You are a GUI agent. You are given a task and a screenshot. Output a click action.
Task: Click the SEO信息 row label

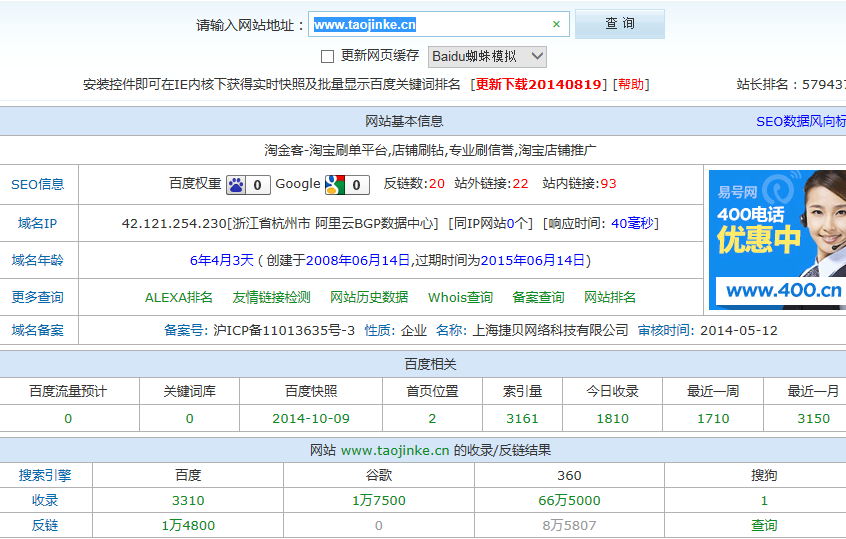(x=38, y=185)
